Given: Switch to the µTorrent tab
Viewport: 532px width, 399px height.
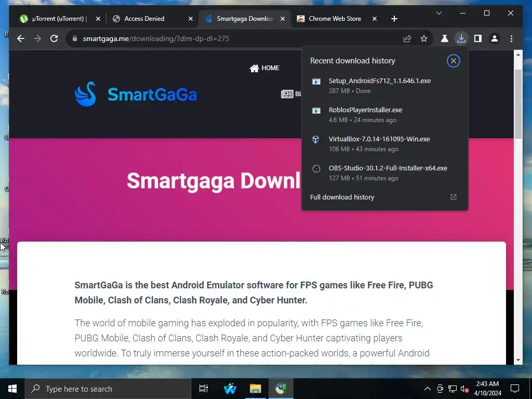Looking at the screenshot, I should [x=60, y=19].
